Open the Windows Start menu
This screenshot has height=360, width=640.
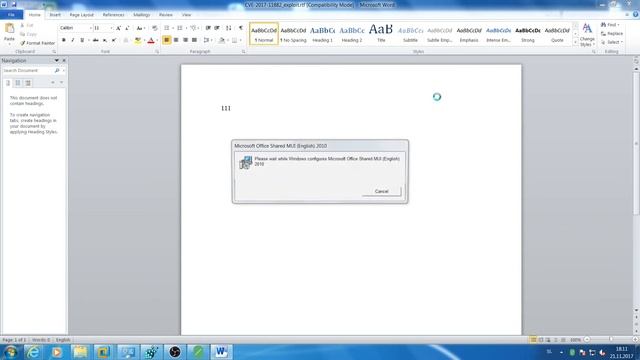tap(11, 352)
